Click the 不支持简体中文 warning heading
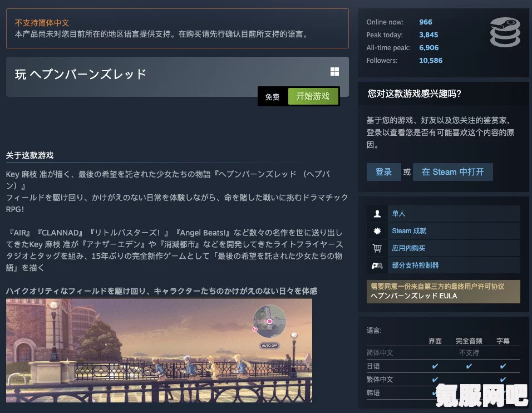The width and height of the screenshot is (532, 413). pyautogui.click(x=42, y=23)
